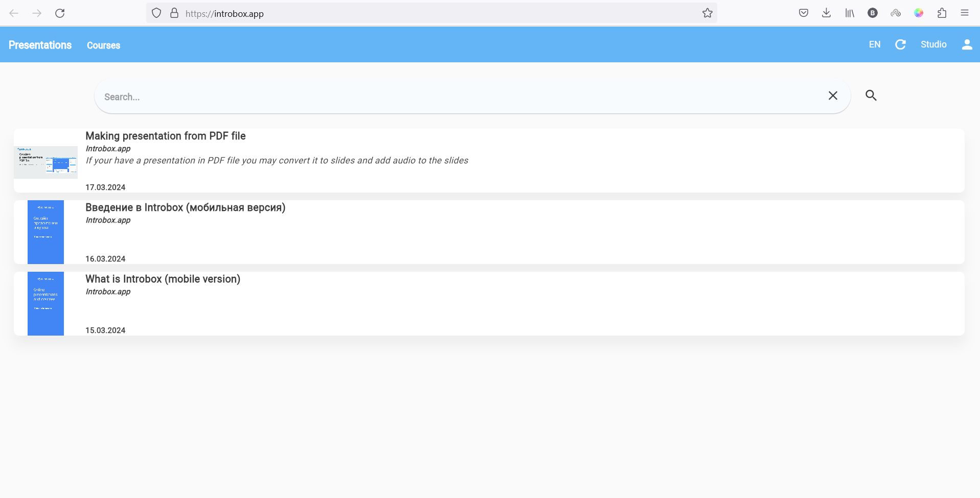Open 'What is Introbox (mobile version)' title
Image resolution: width=980 pixels, height=498 pixels.
[163, 279]
